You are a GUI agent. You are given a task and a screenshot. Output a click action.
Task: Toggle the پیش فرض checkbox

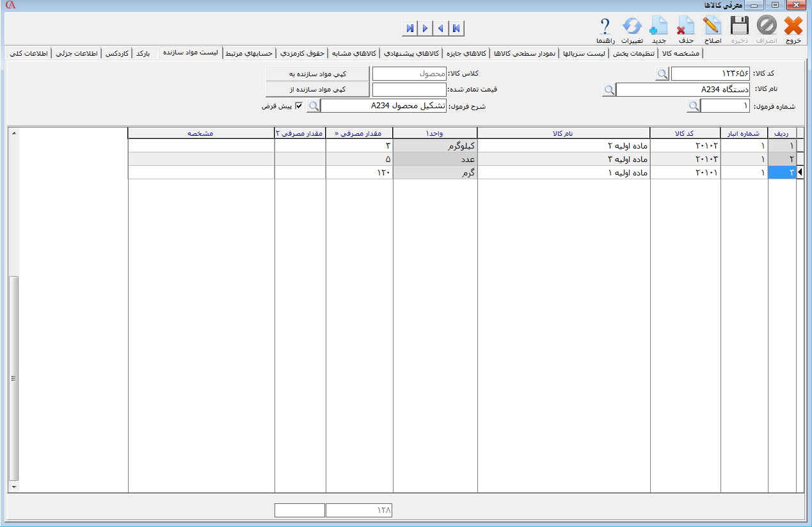pyautogui.click(x=299, y=106)
